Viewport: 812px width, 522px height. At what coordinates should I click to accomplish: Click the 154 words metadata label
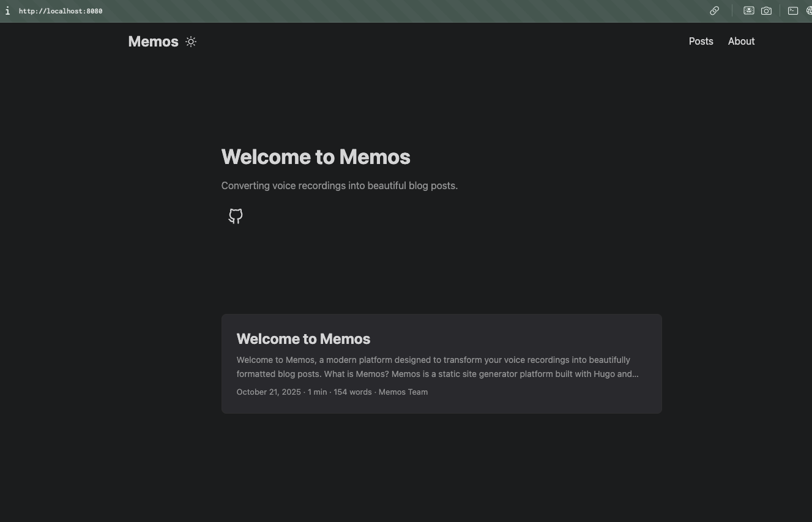(x=352, y=392)
